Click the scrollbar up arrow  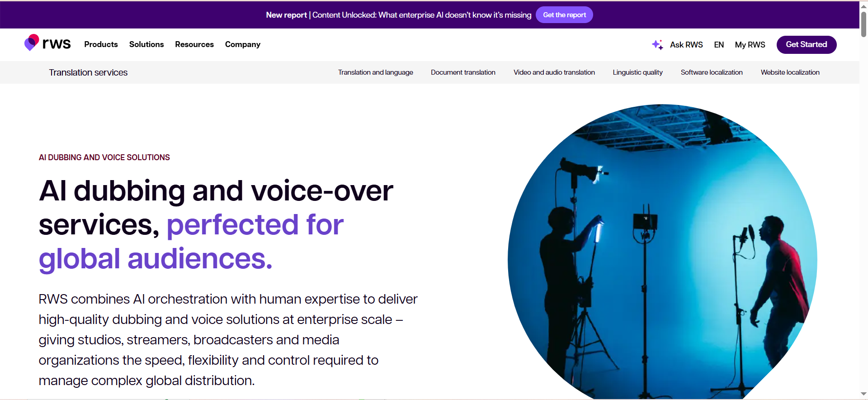pos(863,6)
